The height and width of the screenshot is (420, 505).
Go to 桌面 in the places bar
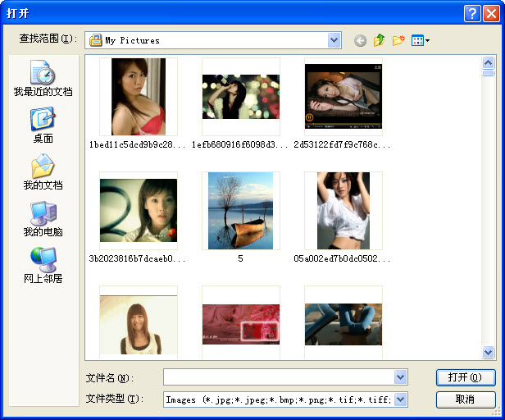click(x=43, y=125)
